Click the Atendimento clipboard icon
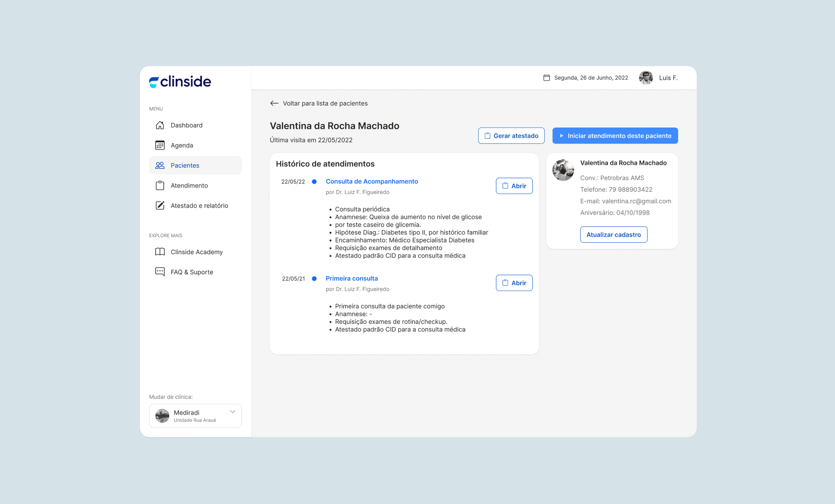 [160, 185]
